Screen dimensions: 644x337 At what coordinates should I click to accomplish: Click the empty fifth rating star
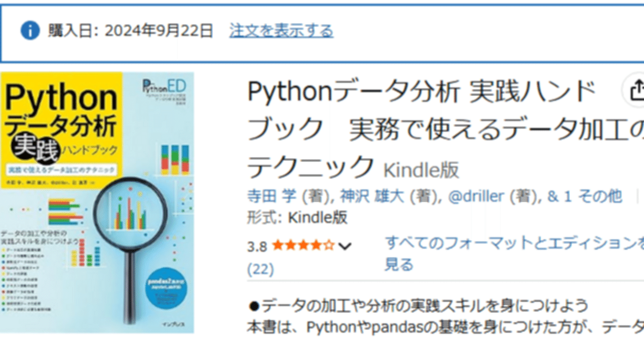329,245
